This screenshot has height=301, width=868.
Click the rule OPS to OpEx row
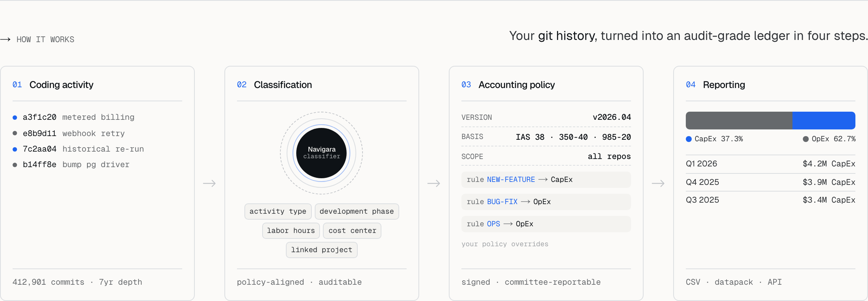pos(546,224)
